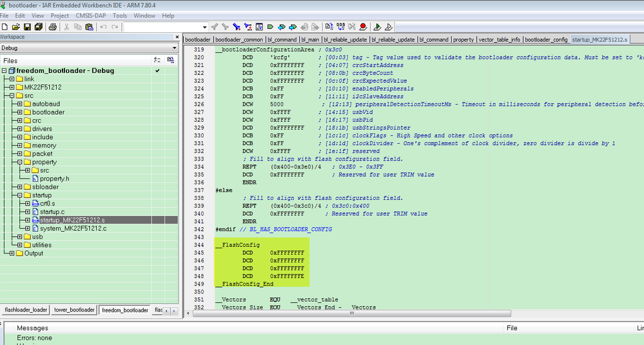Click the Undo arrow icon
Screen dimensions: 644x345
coord(104,27)
